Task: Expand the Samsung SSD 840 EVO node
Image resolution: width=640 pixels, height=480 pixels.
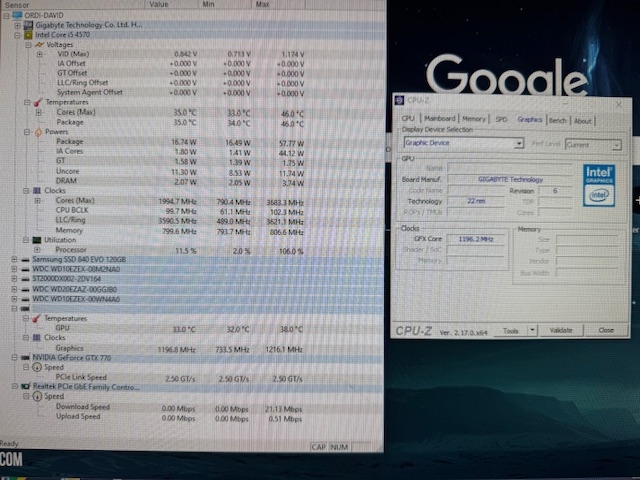Action: pyautogui.click(x=14, y=260)
